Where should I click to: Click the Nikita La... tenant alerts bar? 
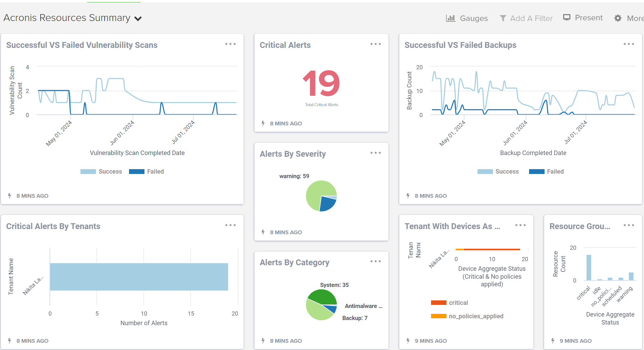pyautogui.click(x=139, y=277)
